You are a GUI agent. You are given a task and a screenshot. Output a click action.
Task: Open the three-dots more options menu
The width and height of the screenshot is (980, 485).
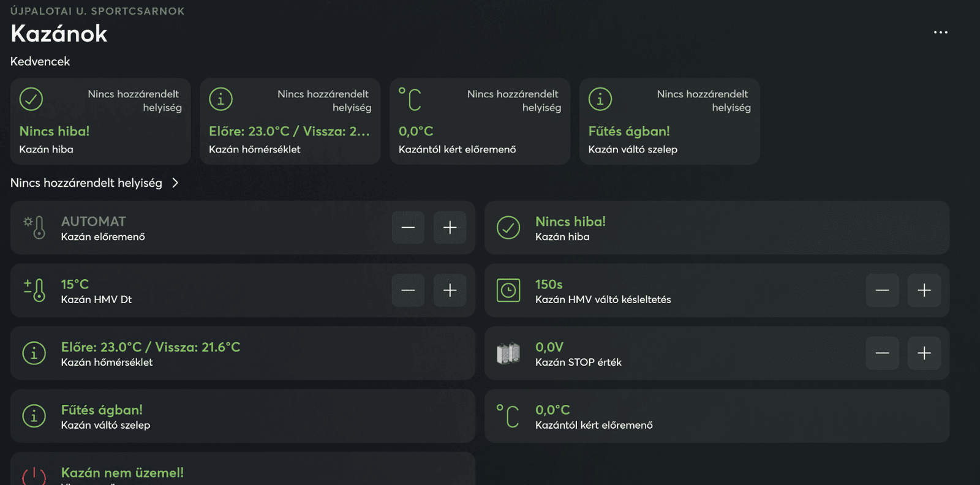click(x=941, y=32)
